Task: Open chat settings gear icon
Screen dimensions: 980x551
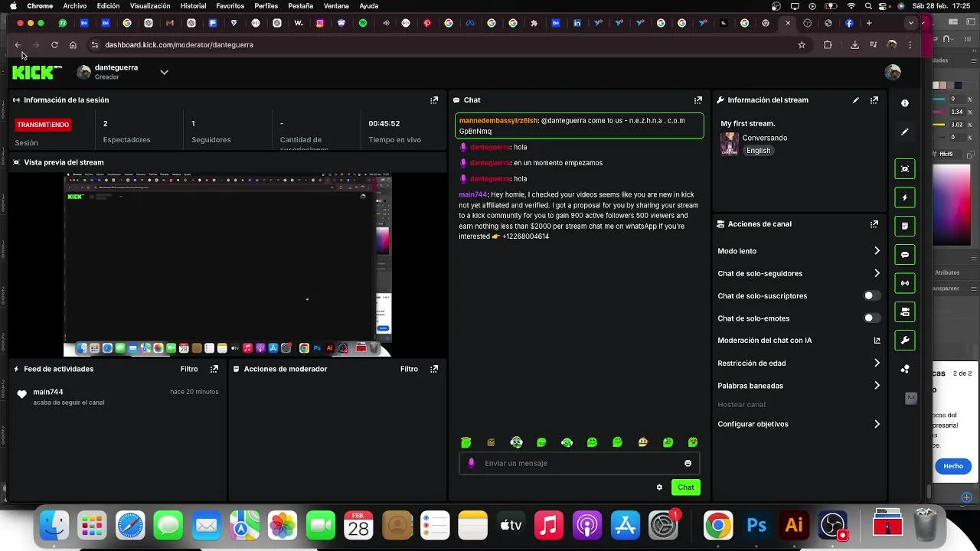Action: tap(659, 487)
